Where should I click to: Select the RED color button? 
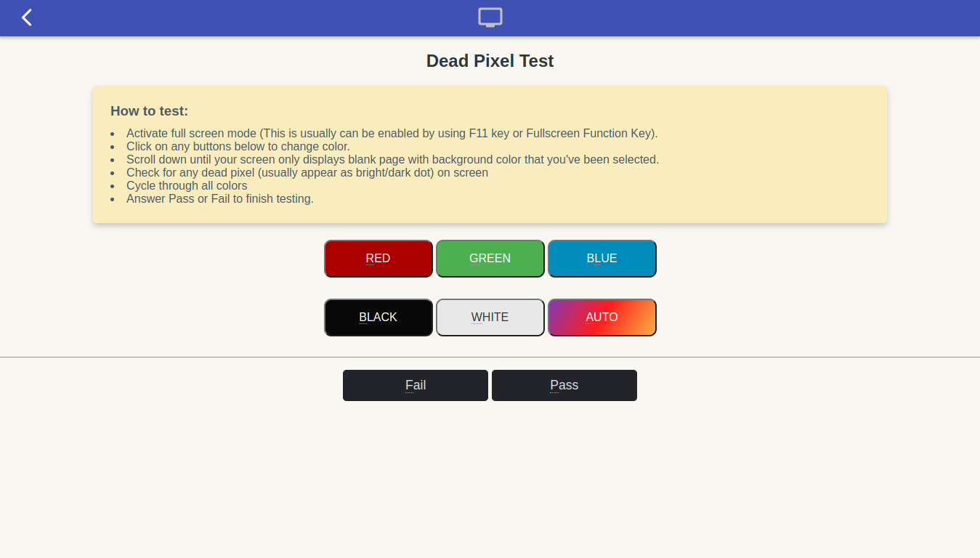pyautogui.click(x=378, y=259)
